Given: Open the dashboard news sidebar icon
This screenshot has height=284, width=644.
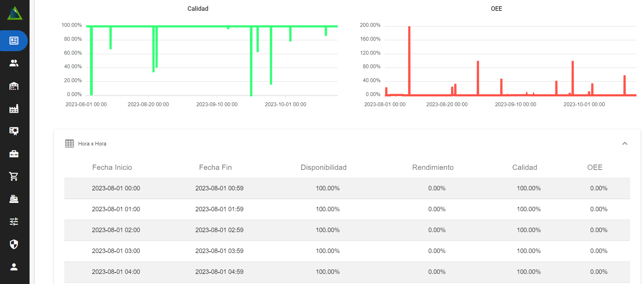Looking at the screenshot, I should pyautogui.click(x=14, y=41).
